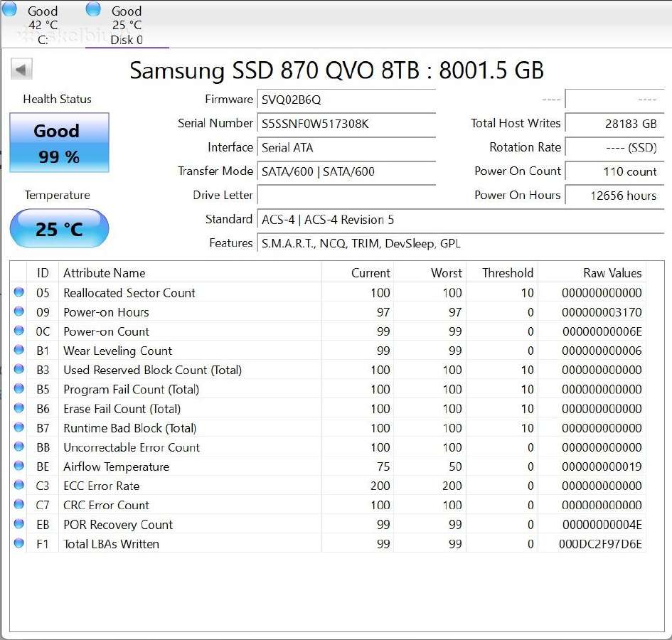This screenshot has width=672, height=640.
Task: Click the Good 99 % health status button
Action: 59,143
